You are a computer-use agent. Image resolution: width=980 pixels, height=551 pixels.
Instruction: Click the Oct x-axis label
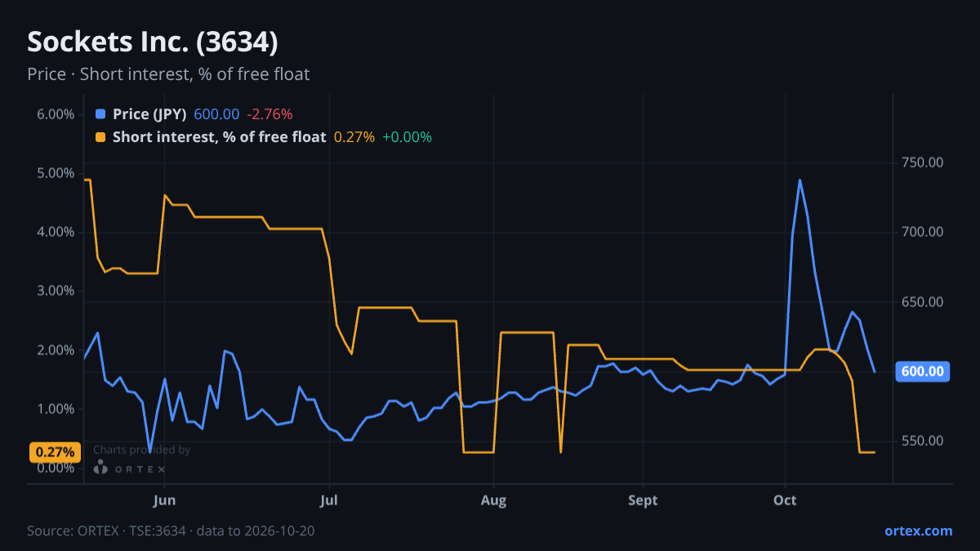785,500
